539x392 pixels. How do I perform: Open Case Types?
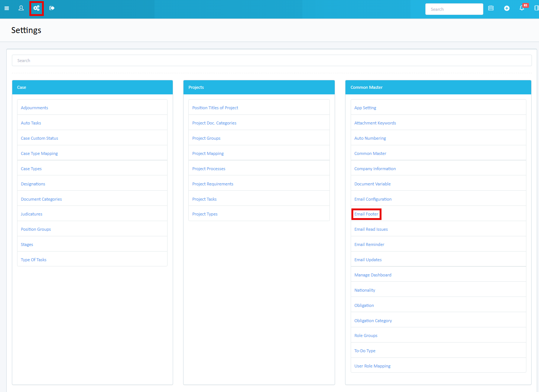[x=31, y=169]
